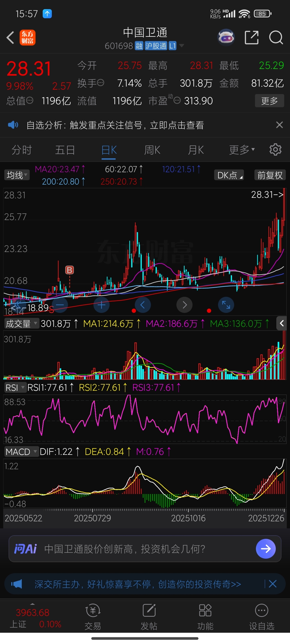Viewport: 290px width, 644px height.
Task: Tap info icon beside 市盈
Action: coord(177,100)
